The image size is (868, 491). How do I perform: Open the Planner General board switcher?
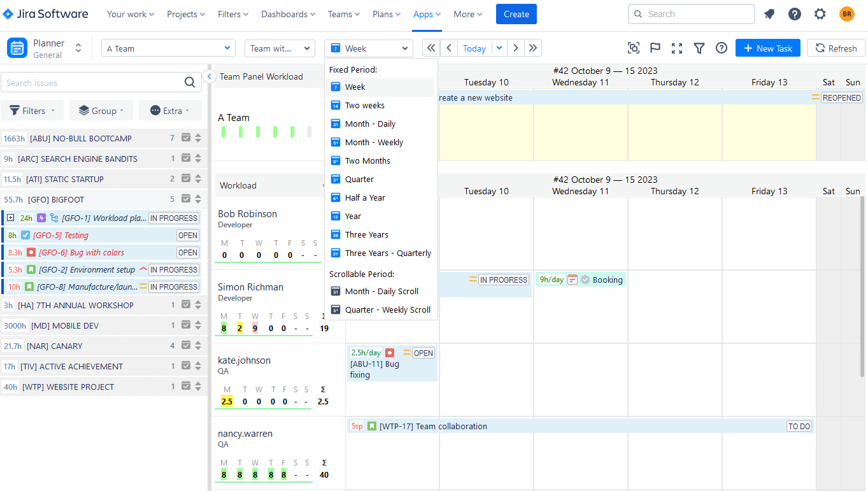[x=78, y=48]
